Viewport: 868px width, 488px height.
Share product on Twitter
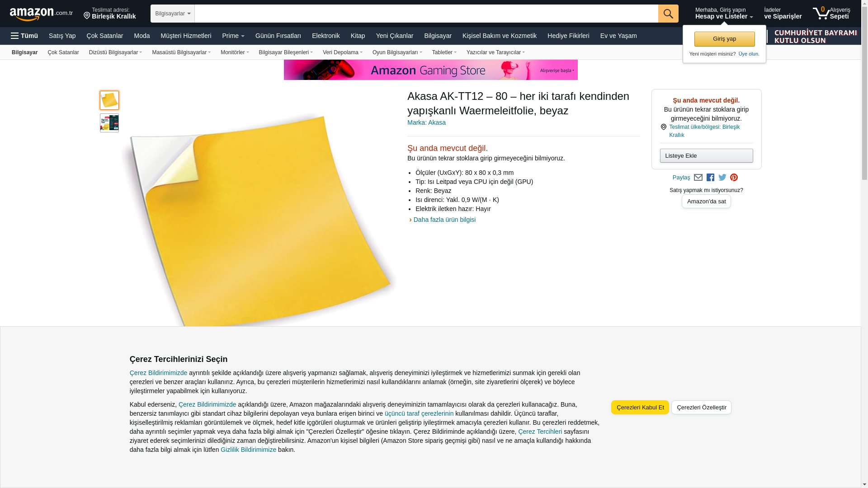[x=722, y=178]
